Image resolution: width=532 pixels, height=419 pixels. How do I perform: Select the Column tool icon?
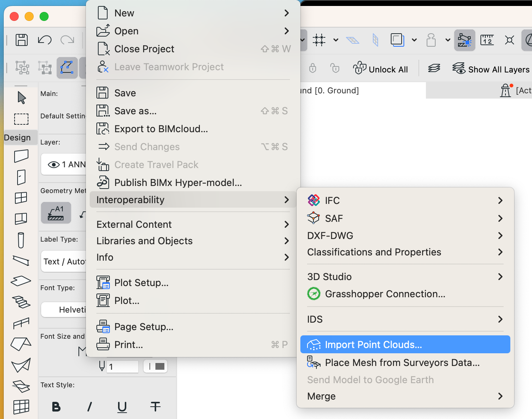pyautogui.click(x=21, y=240)
